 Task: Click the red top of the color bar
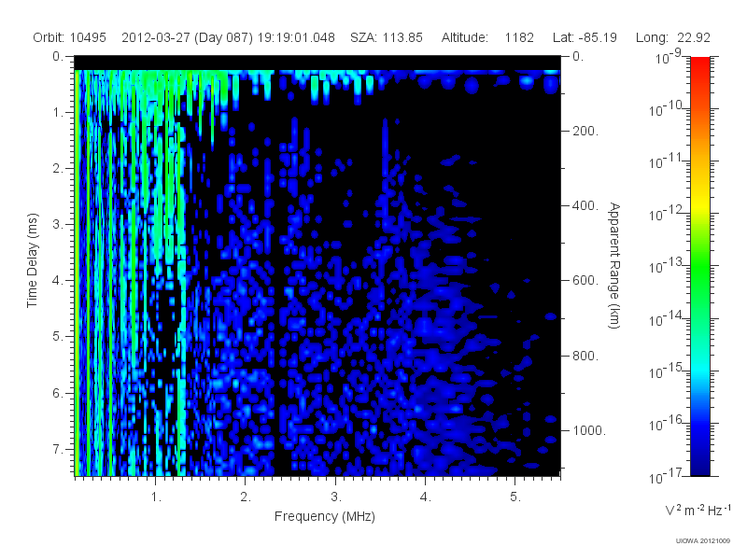coord(699,72)
